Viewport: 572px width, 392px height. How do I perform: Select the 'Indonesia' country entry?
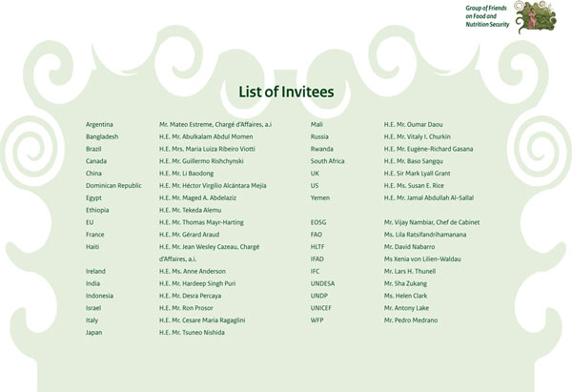[99, 296]
